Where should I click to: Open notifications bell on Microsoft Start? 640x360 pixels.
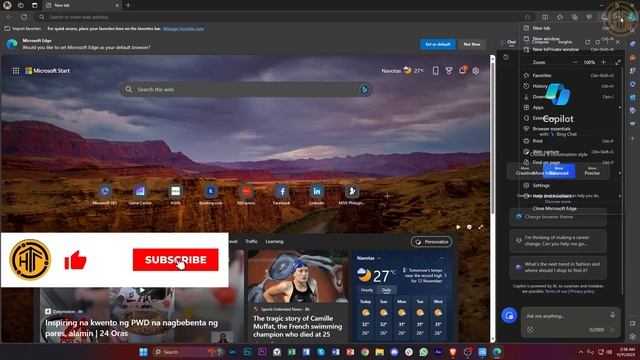(x=462, y=70)
